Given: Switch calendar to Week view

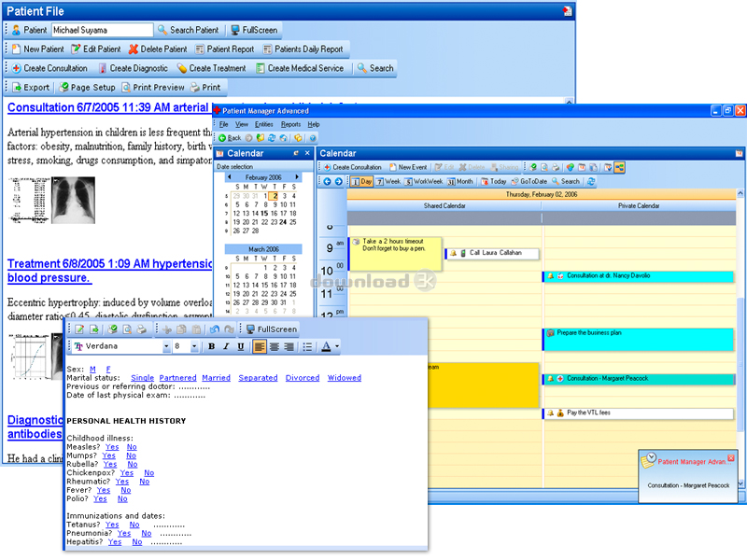Looking at the screenshot, I should click(388, 181).
